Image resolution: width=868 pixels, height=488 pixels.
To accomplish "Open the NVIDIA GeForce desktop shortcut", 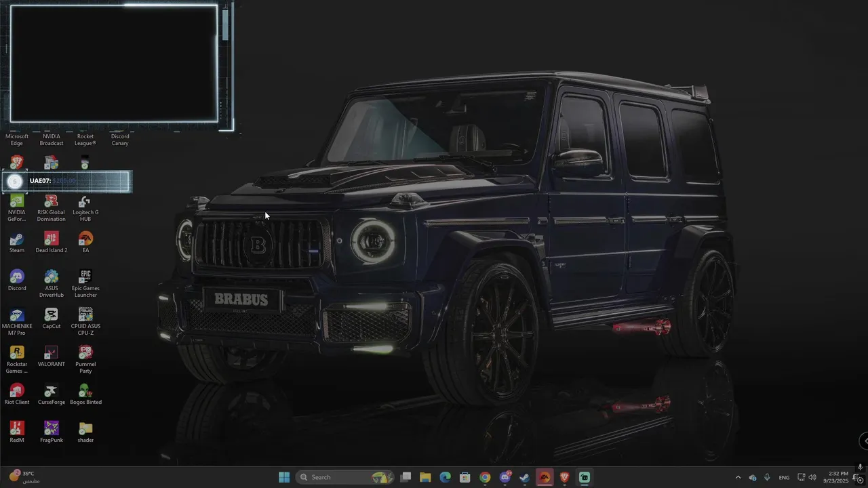I will (17, 208).
